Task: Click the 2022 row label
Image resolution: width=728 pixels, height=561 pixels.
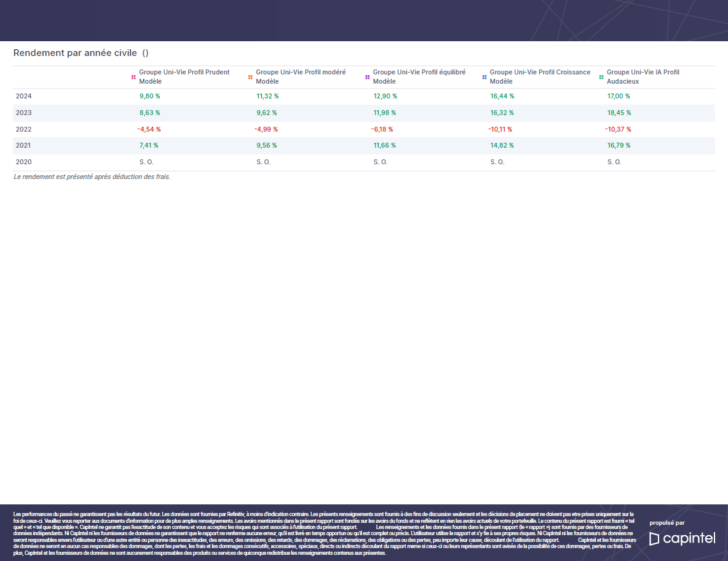Action: [24, 129]
